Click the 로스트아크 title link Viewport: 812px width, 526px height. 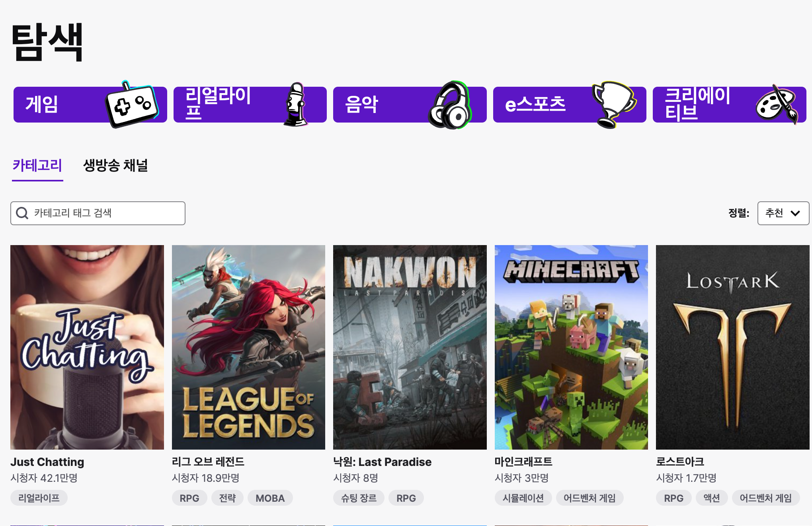[x=680, y=462]
